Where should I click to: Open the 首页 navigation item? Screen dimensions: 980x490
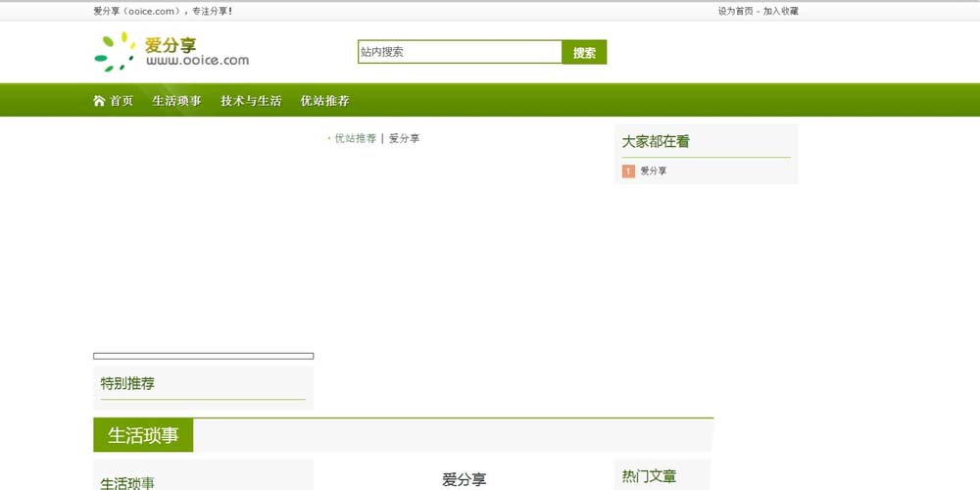[x=122, y=101]
